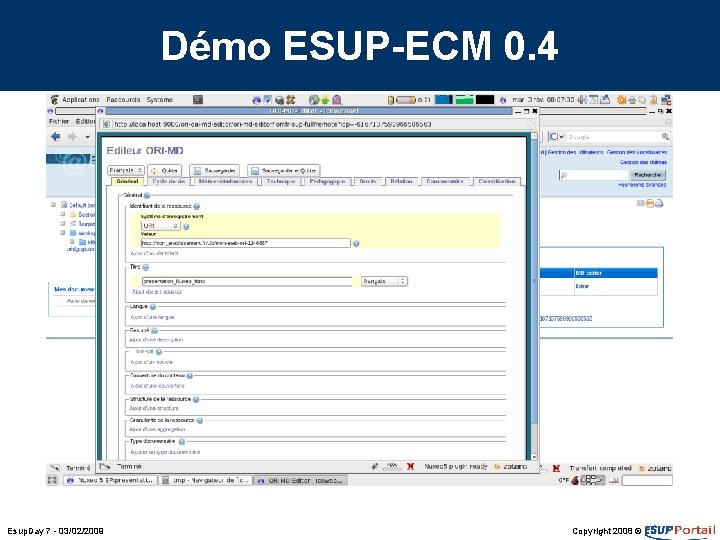Click help icon next to URI dropdown
720x540 pixels.
pyautogui.click(x=186, y=226)
